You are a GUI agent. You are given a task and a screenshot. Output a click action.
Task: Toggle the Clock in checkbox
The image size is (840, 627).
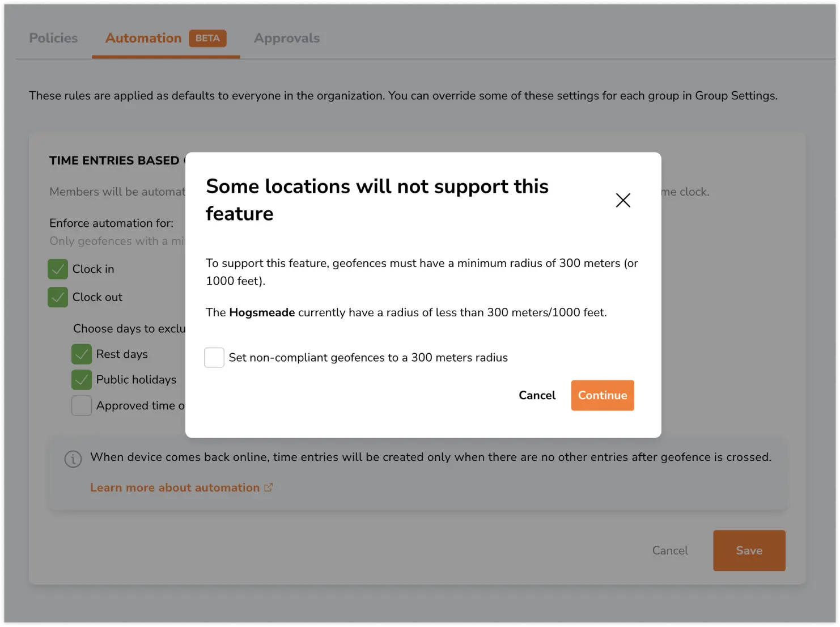58,269
